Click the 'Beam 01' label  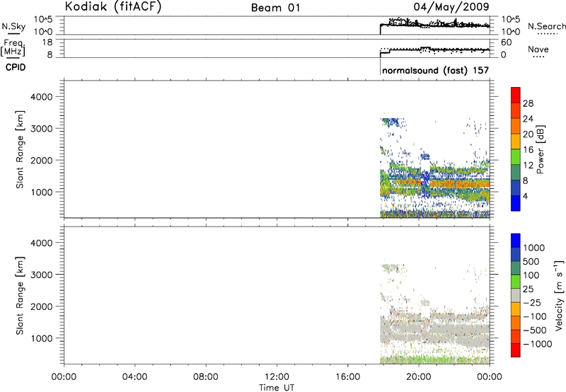click(276, 8)
